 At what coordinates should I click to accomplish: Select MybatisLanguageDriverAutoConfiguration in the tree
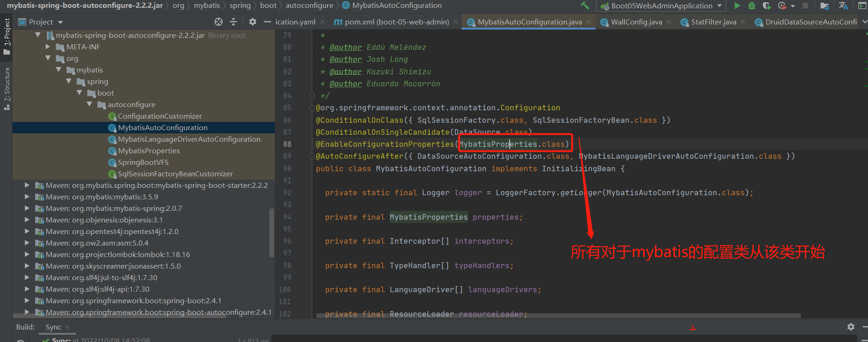coord(189,139)
